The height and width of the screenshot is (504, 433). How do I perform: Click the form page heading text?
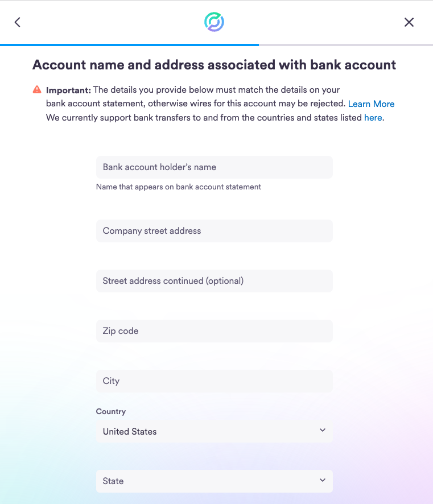(214, 65)
